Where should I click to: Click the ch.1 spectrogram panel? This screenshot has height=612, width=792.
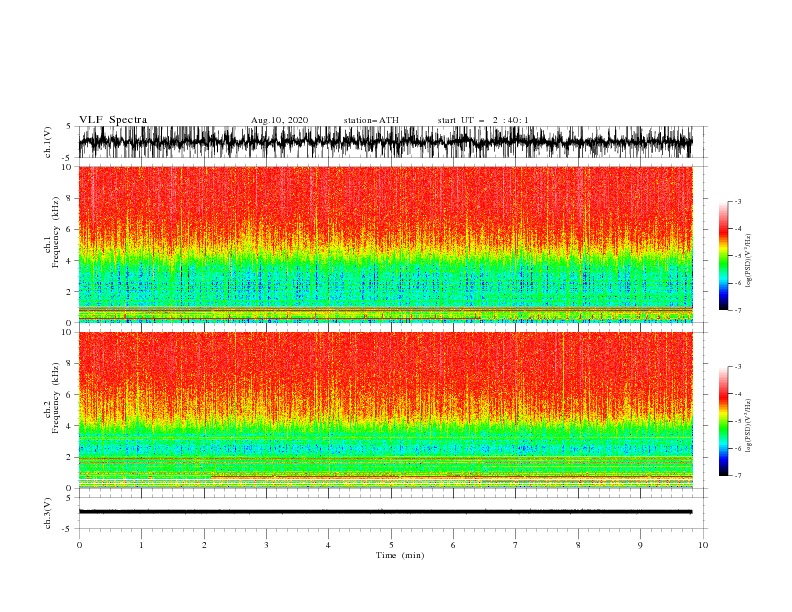[385, 244]
